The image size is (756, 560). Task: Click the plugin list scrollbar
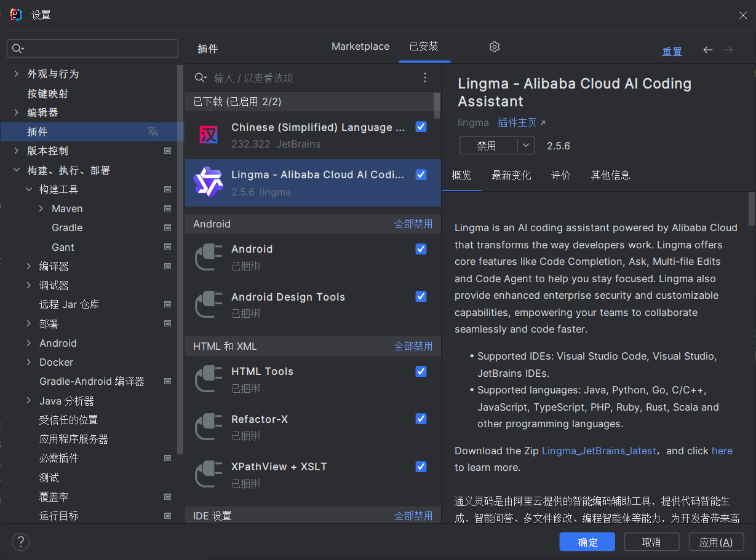coord(437,105)
